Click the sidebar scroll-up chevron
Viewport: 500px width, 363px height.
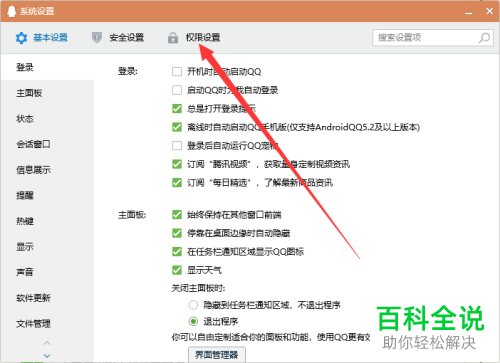click(x=47, y=343)
